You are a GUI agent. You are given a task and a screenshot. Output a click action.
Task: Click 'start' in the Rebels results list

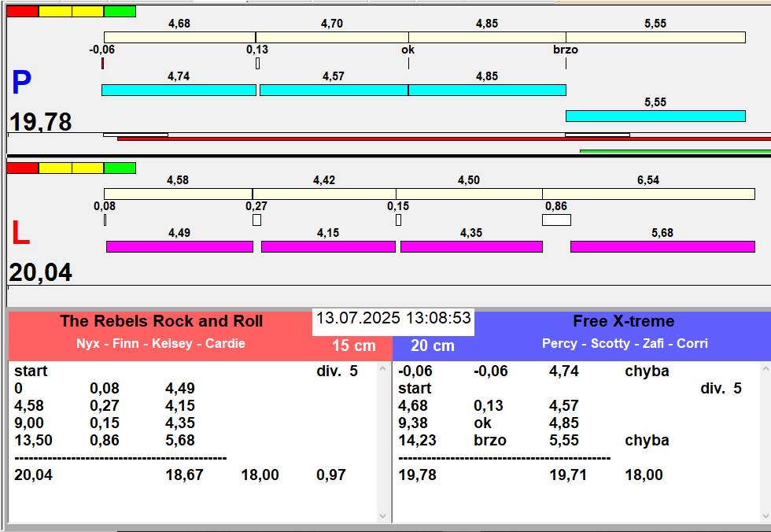(31, 371)
